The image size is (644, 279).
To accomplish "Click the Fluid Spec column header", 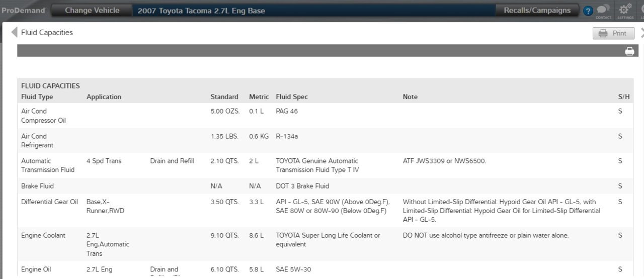I will pyautogui.click(x=292, y=97).
